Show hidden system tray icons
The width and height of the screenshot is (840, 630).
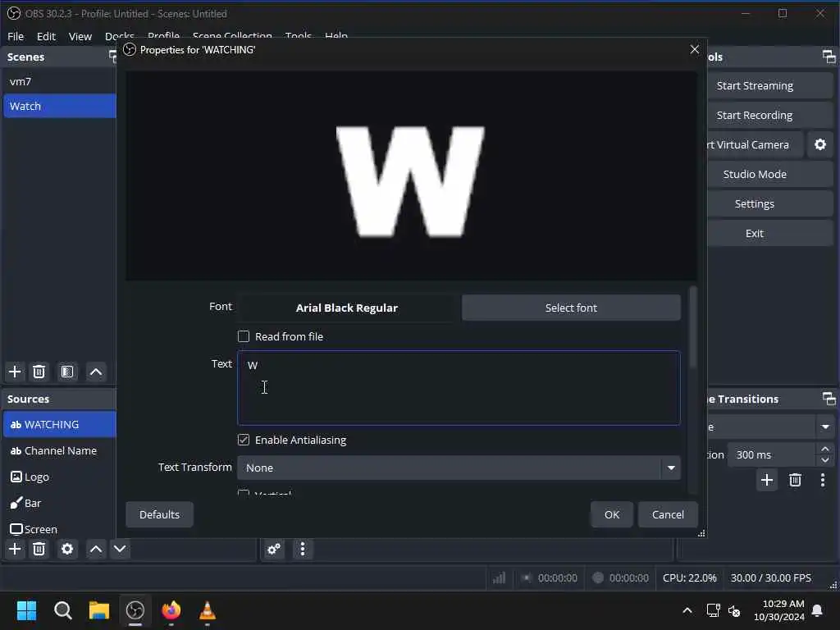coord(687,610)
